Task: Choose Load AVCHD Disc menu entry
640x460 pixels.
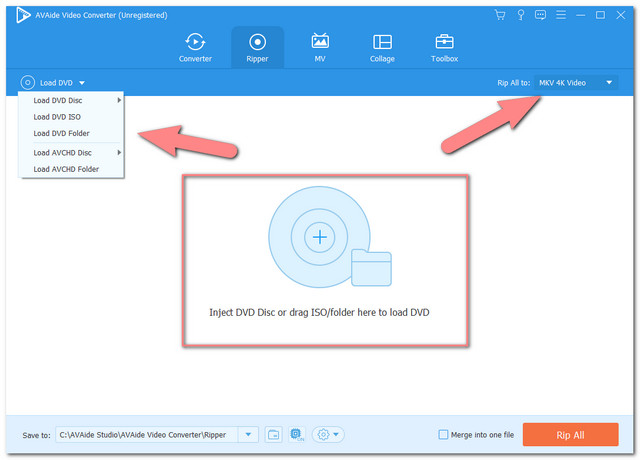Action: tap(71, 153)
